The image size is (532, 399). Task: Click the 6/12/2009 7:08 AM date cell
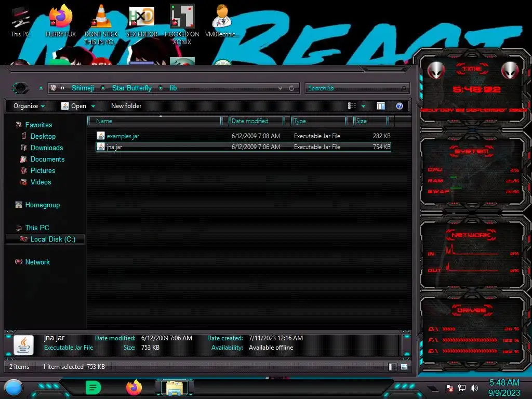pyautogui.click(x=256, y=136)
